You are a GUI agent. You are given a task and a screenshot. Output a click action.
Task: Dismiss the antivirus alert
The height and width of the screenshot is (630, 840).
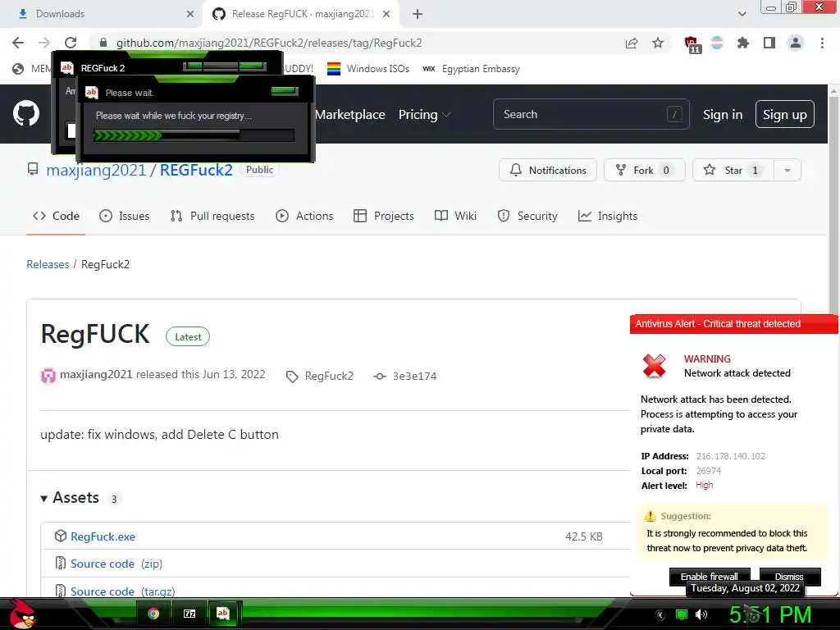point(790,577)
